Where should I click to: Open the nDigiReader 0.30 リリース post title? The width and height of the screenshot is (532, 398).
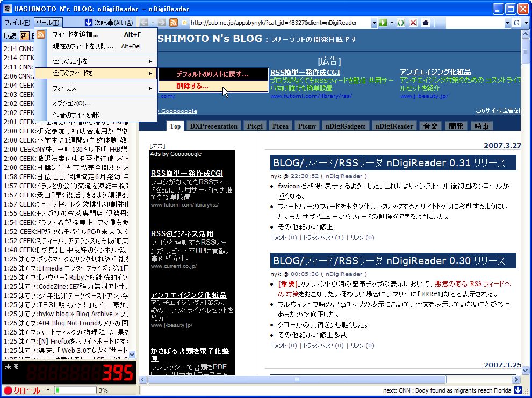(x=389, y=261)
